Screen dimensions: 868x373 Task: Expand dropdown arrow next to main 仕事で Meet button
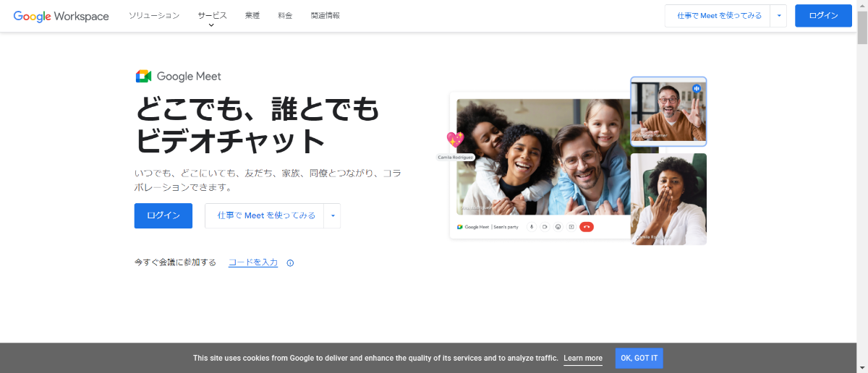coord(332,215)
